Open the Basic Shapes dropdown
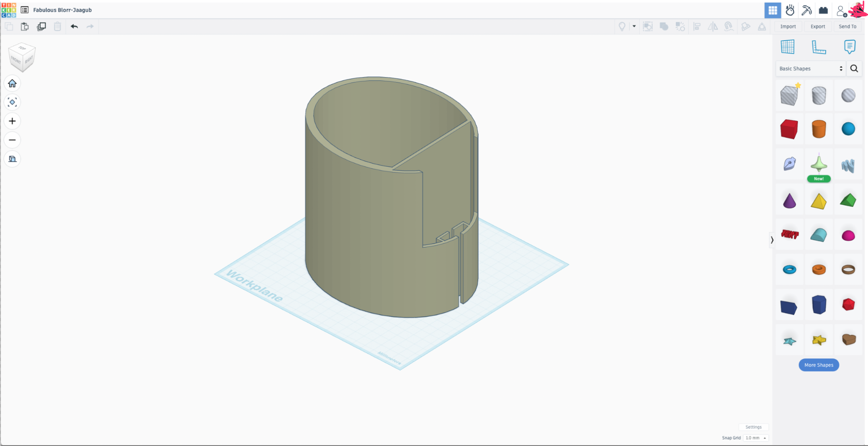This screenshot has width=868, height=446. (x=810, y=69)
